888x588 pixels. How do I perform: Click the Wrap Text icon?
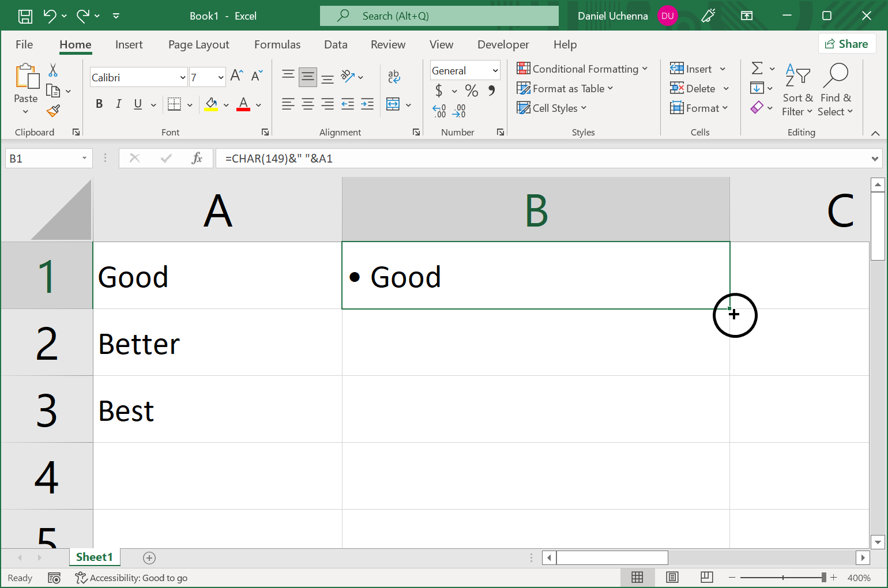point(394,76)
